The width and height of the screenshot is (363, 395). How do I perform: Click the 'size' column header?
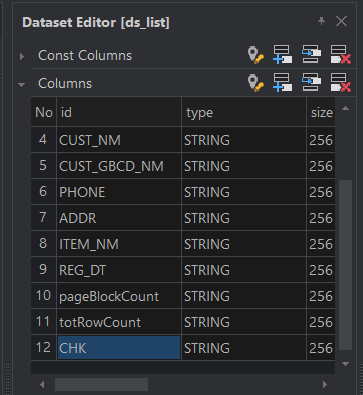(x=321, y=112)
